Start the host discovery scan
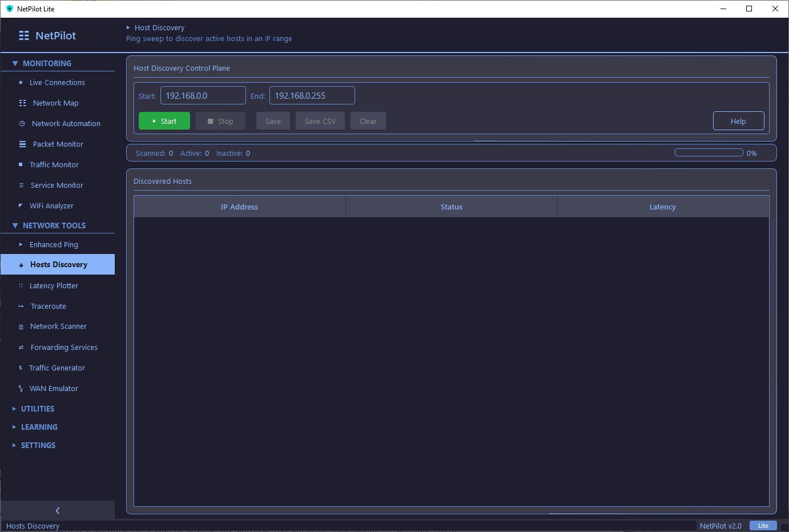Viewport: 789px width, 532px height. (164, 120)
